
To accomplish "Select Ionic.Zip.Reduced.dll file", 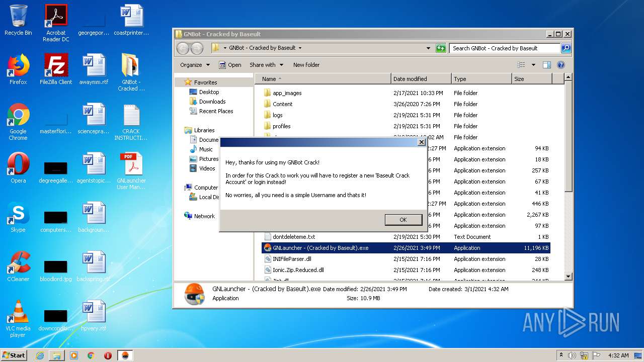I will tap(298, 270).
